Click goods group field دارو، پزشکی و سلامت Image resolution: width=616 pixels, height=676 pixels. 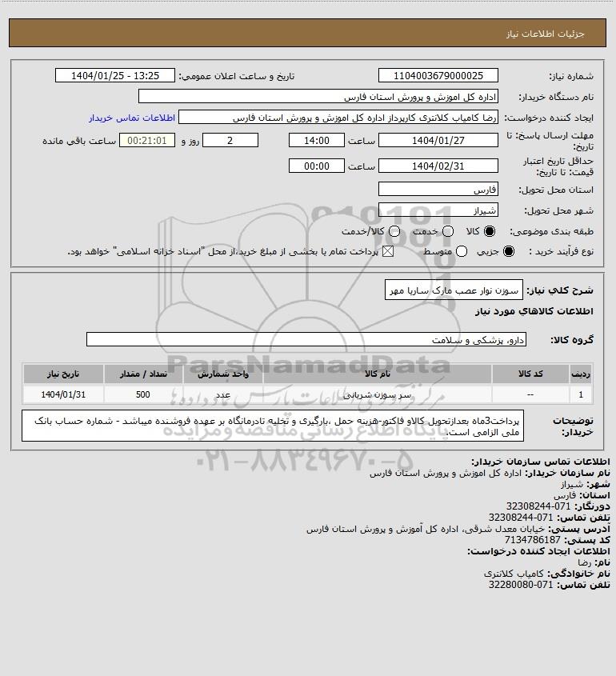[306, 340]
